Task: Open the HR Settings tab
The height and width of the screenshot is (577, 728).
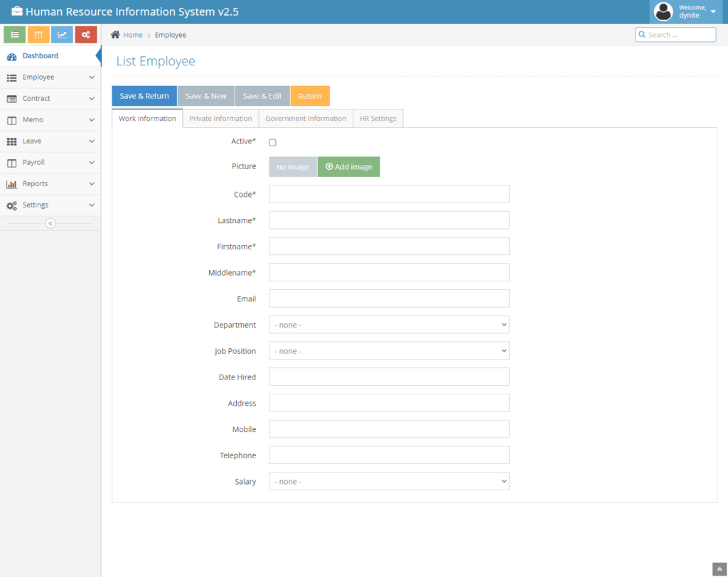Action: click(378, 118)
